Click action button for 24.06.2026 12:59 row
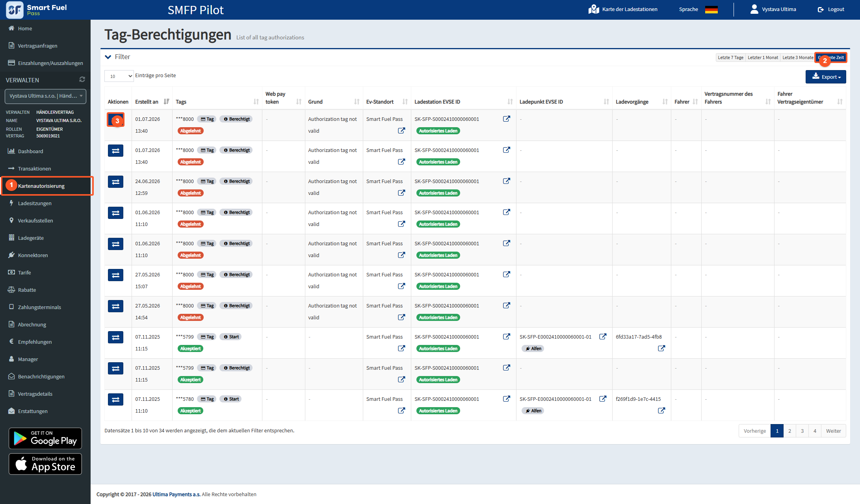Viewport: 860px width, 504px height. pyautogui.click(x=115, y=182)
